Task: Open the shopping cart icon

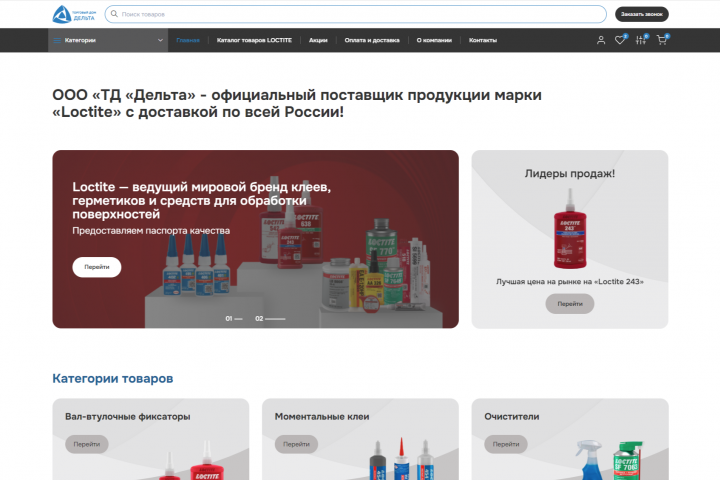Action: click(x=662, y=40)
